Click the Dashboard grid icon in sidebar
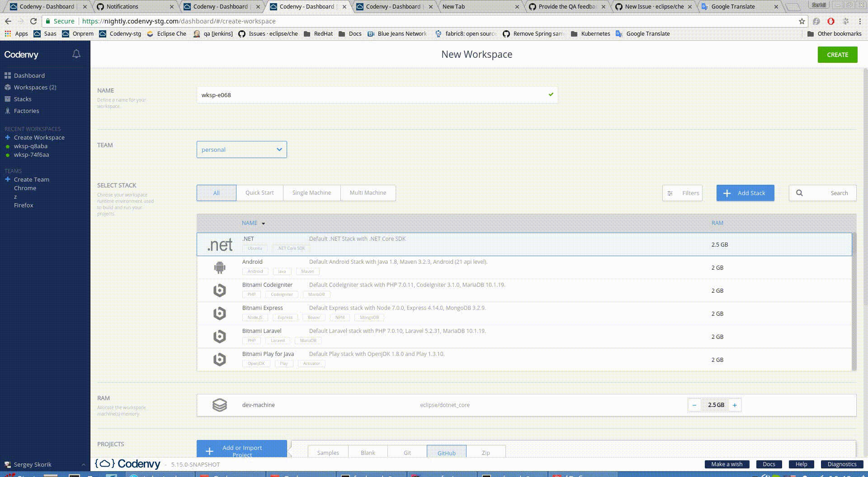 pos(8,75)
